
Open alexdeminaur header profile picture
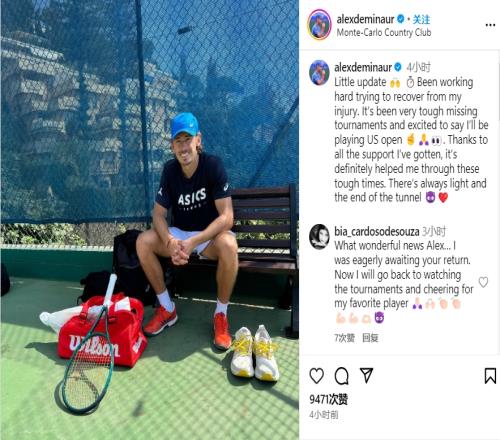tap(319, 25)
